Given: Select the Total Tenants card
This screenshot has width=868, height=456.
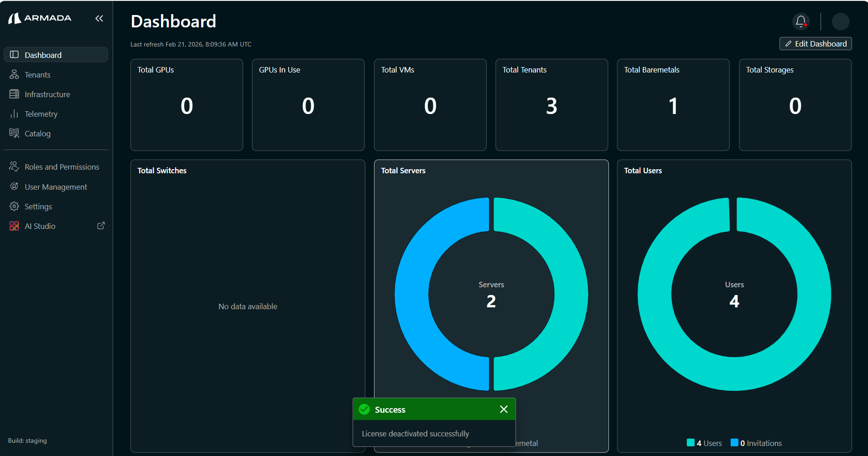Looking at the screenshot, I should click(x=551, y=105).
